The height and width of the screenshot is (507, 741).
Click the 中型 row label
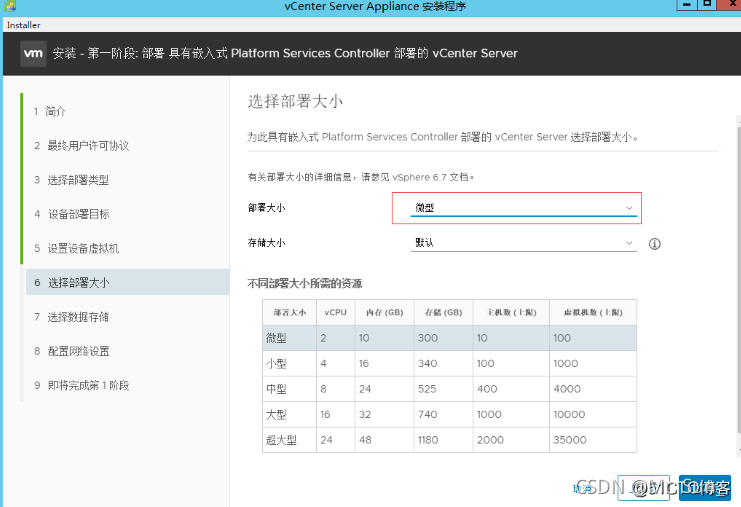click(276, 389)
